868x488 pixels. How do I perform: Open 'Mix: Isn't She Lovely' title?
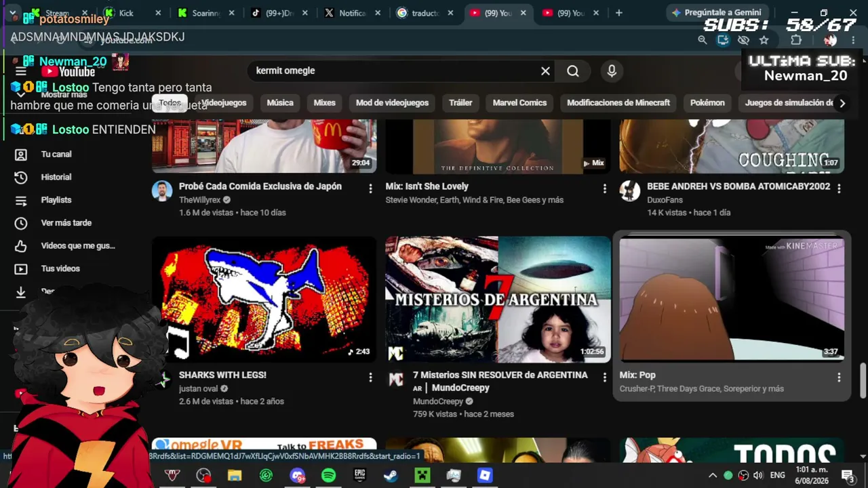tap(427, 186)
